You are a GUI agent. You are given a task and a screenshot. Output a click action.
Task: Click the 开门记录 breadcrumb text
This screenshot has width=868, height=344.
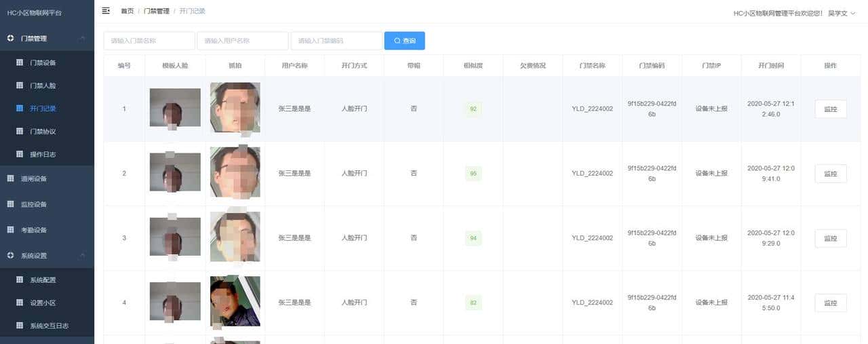click(192, 12)
